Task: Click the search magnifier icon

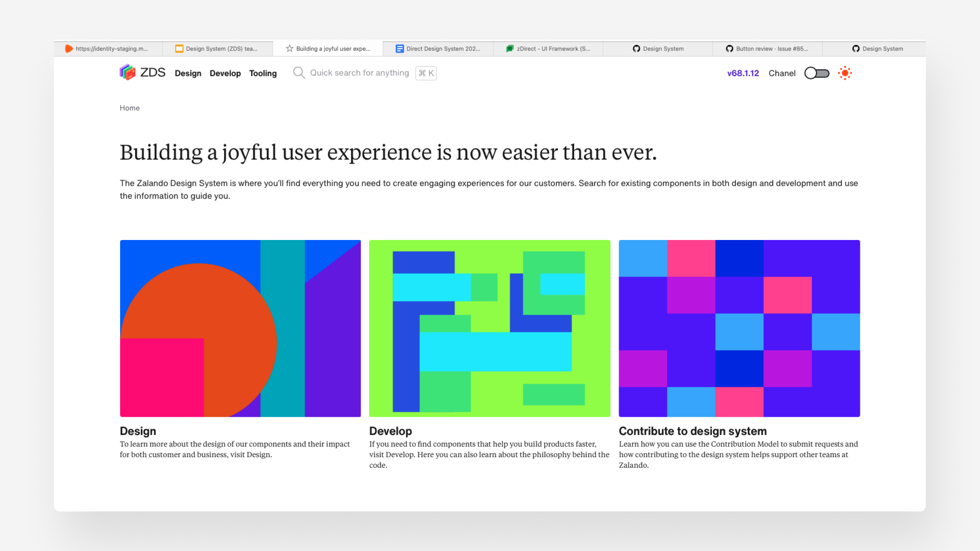Action: click(299, 73)
